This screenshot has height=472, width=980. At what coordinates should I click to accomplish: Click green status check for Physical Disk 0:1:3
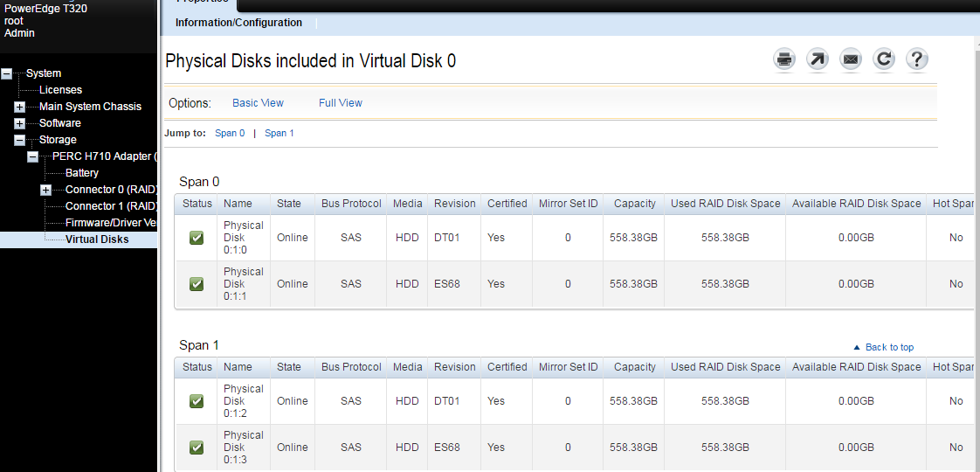click(x=197, y=448)
